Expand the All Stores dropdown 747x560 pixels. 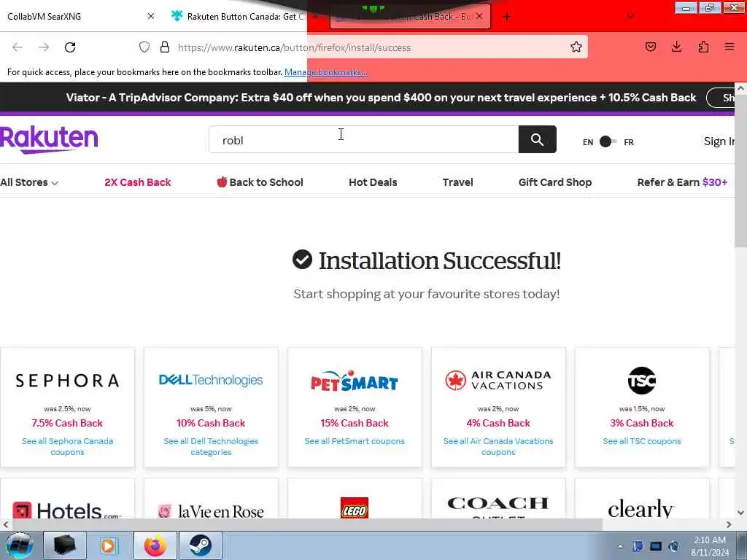[x=29, y=182]
